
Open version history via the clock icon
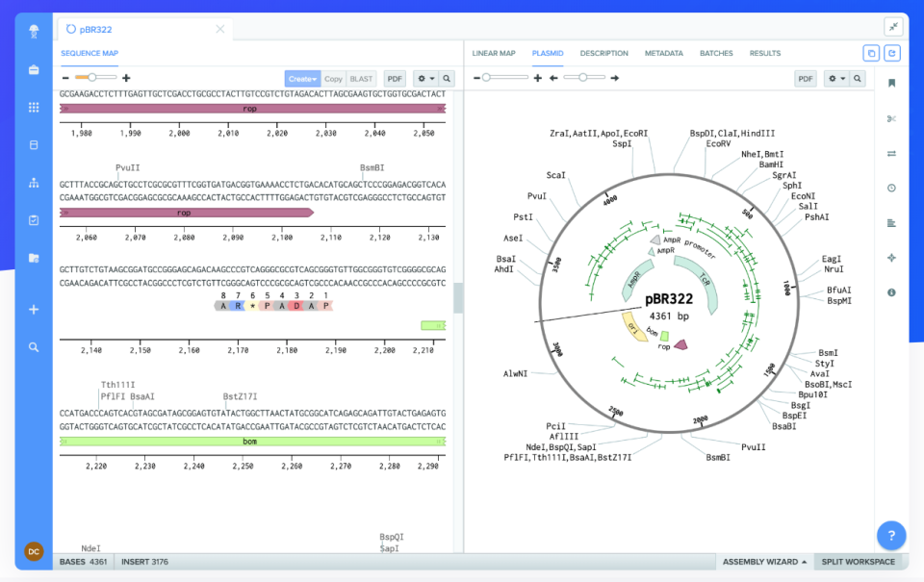[x=891, y=188]
